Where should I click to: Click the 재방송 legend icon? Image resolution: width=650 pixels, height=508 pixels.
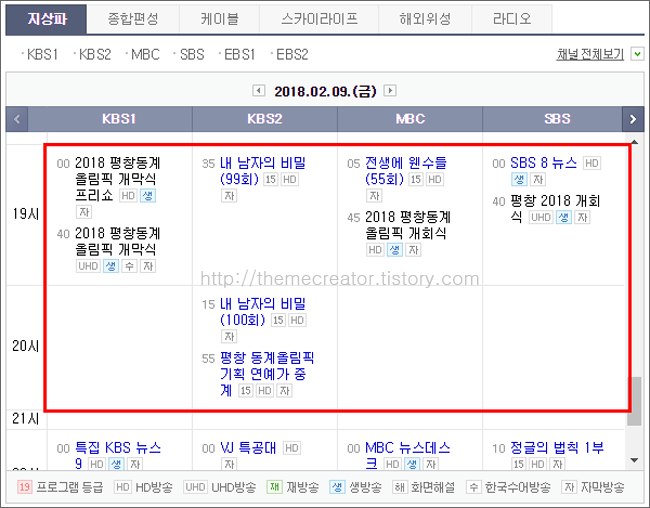pyautogui.click(x=274, y=486)
